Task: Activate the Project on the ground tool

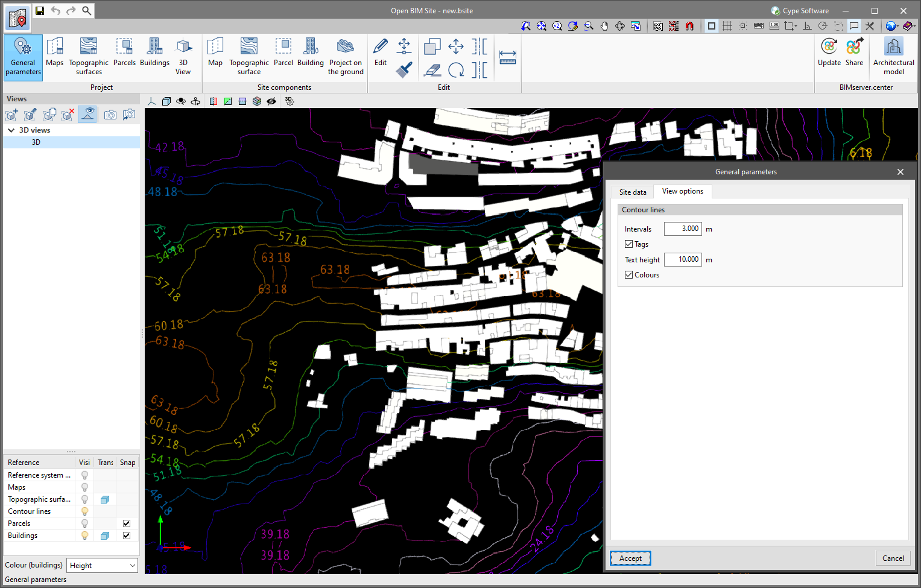Action: coord(346,54)
